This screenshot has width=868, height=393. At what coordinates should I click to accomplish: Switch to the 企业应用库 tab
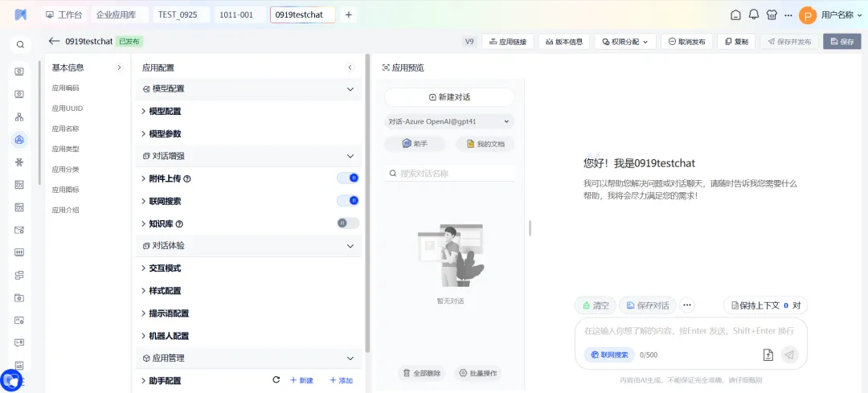tap(120, 15)
